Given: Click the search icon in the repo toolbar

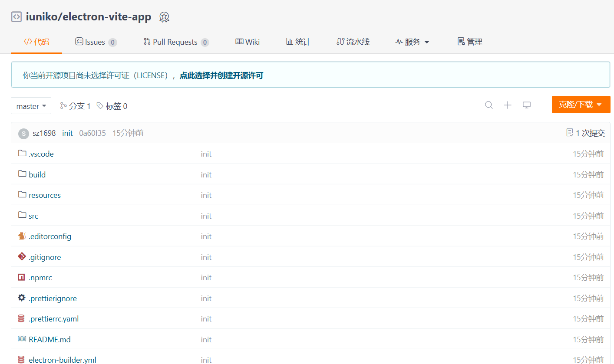Looking at the screenshot, I should coord(489,105).
